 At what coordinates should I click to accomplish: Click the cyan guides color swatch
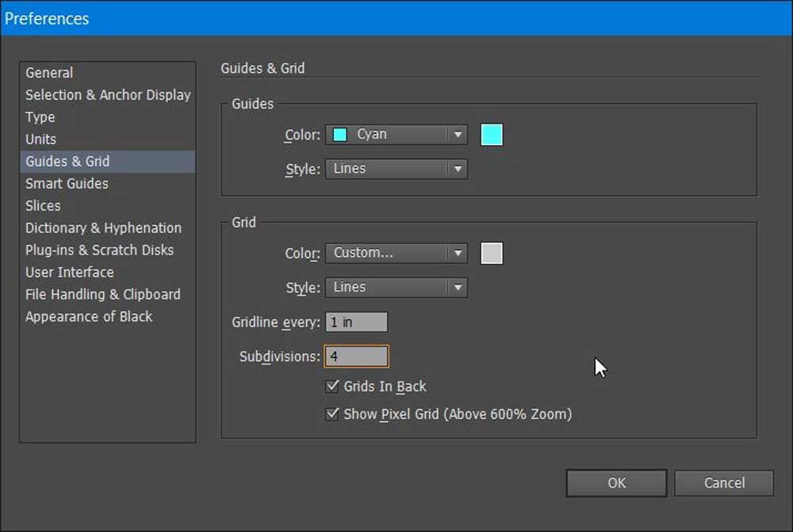tap(492, 135)
